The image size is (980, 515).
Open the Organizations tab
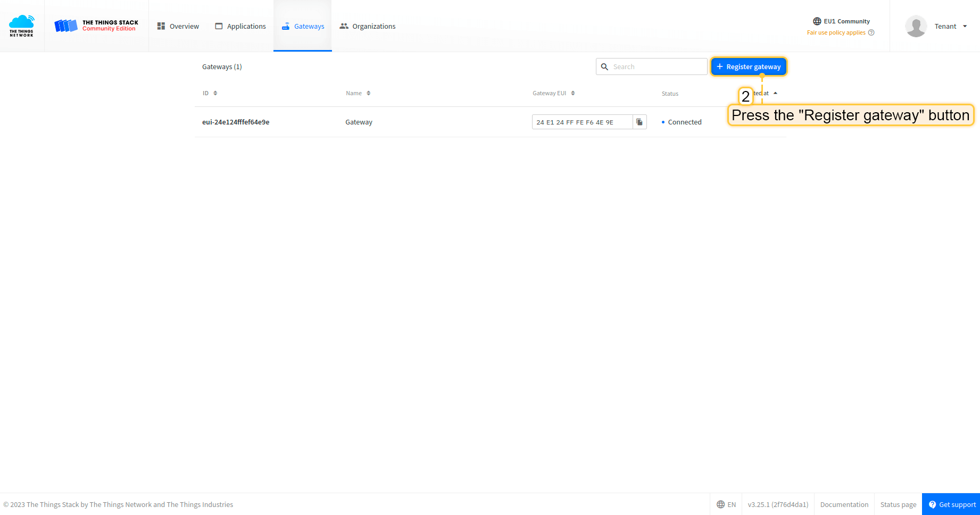367,26
